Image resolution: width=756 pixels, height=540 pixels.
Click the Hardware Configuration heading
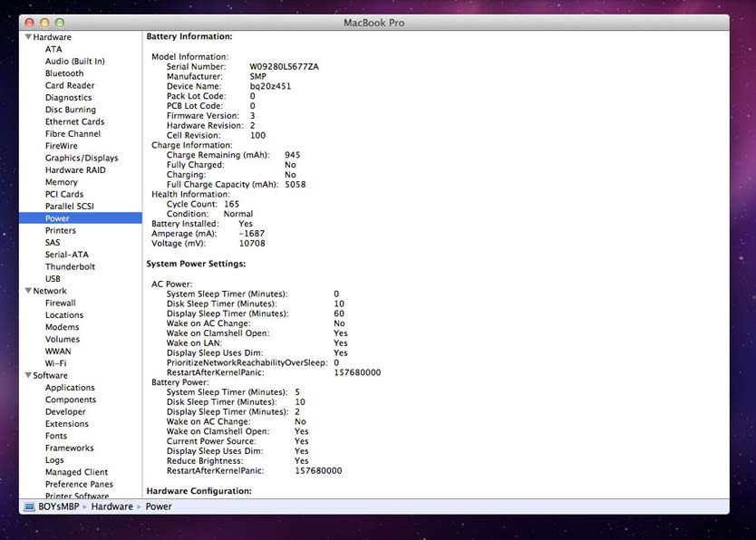(199, 491)
